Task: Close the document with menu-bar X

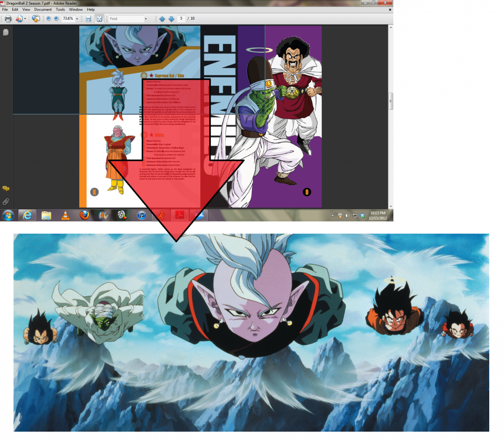Action: 390,10
